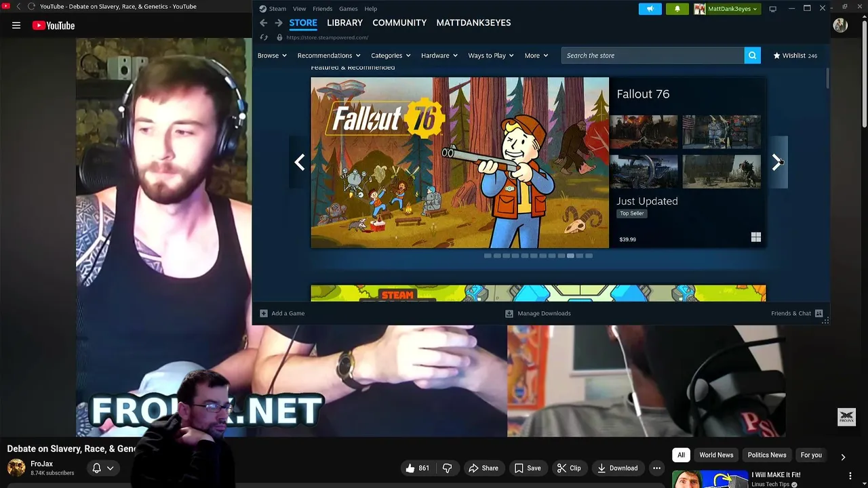
Task: Click the Steam store page scrollbar
Action: click(827, 78)
